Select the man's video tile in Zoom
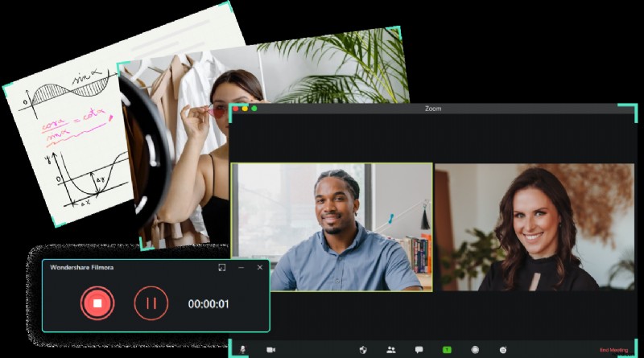Screen dimensions: 644x358 [332, 227]
